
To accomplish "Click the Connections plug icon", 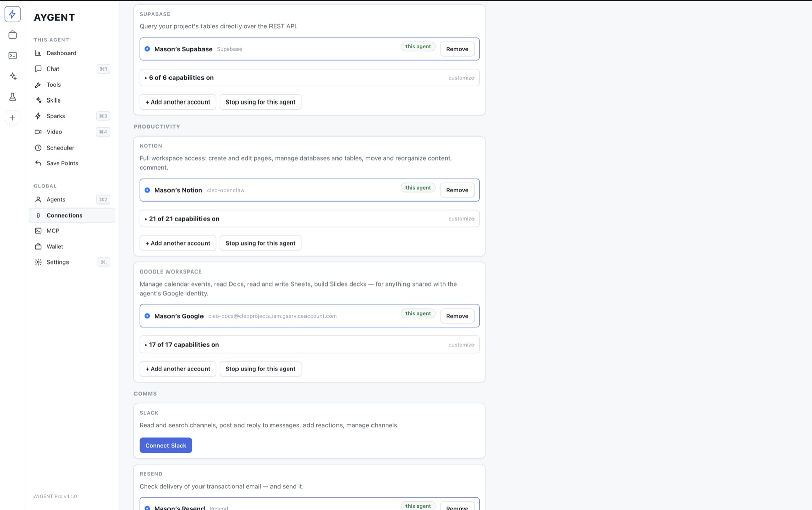I will coord(38,215).
